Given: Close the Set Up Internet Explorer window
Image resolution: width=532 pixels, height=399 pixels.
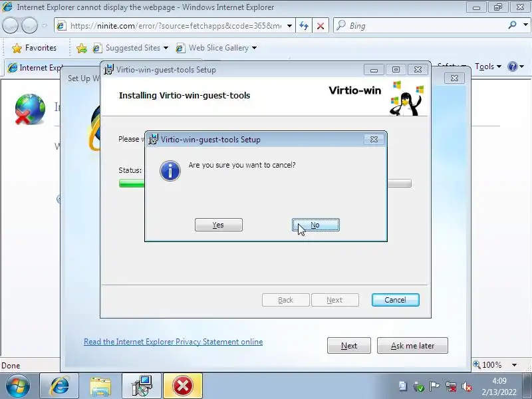Looking at the screenshot, I should [454, 78].
